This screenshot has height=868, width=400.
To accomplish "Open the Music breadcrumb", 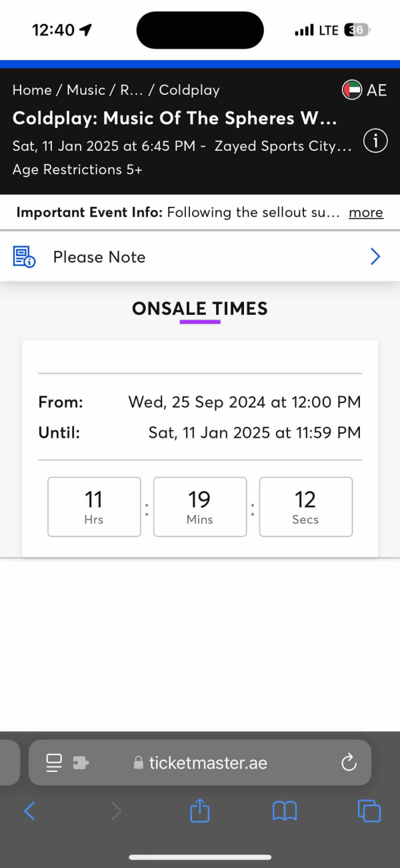I will tap(86, 90).
